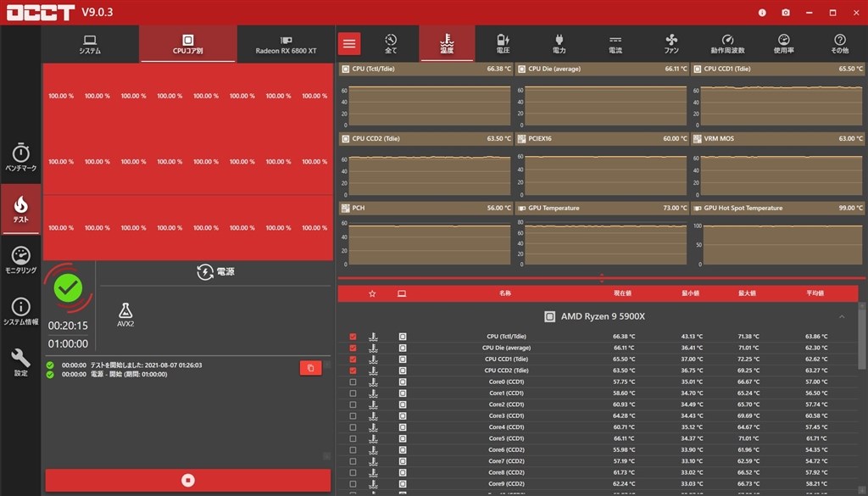The height and width of the screenshot is (496, 868).
Task: Check the Core0 (CCD1) row checkbox
Action: (353, 382)
